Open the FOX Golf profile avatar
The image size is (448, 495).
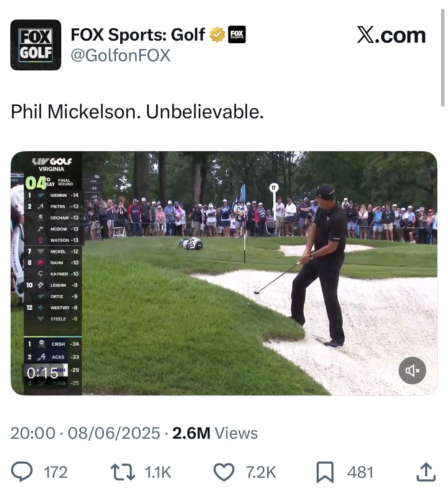point(36,45)
